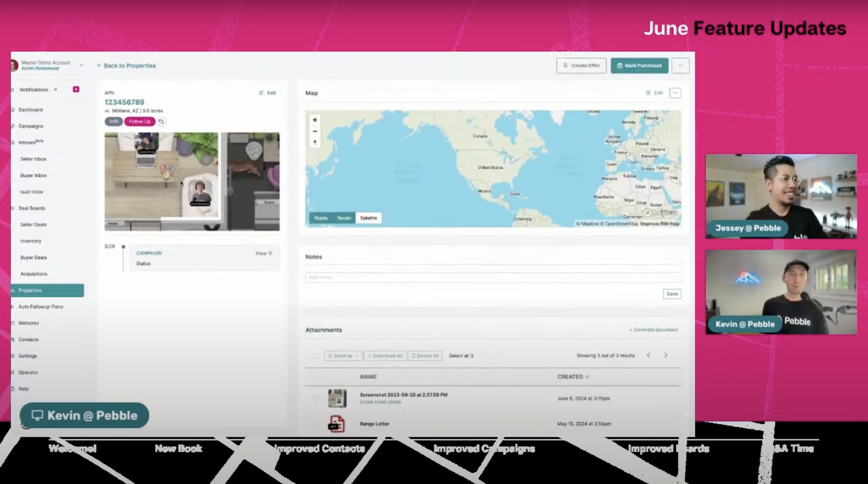Switch the map to Satellite view
This screenshot has width=868, height=484.
[368, 218]
